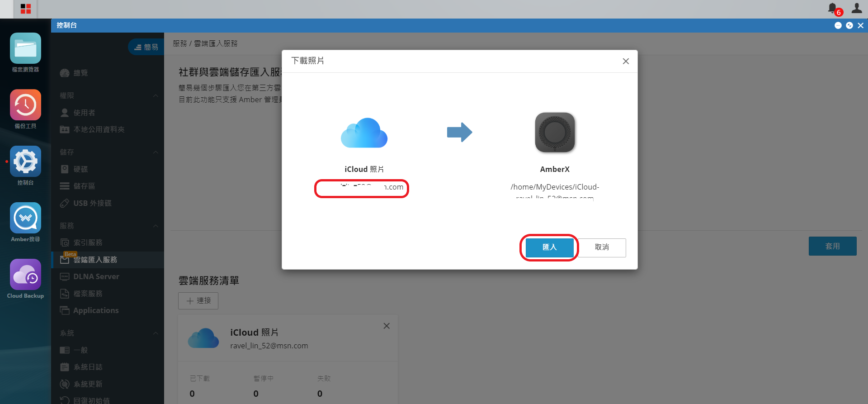This screenshot has height=404, width=868.
Task: Click the iCloud cloud icon in dialog
Action: 364,133
